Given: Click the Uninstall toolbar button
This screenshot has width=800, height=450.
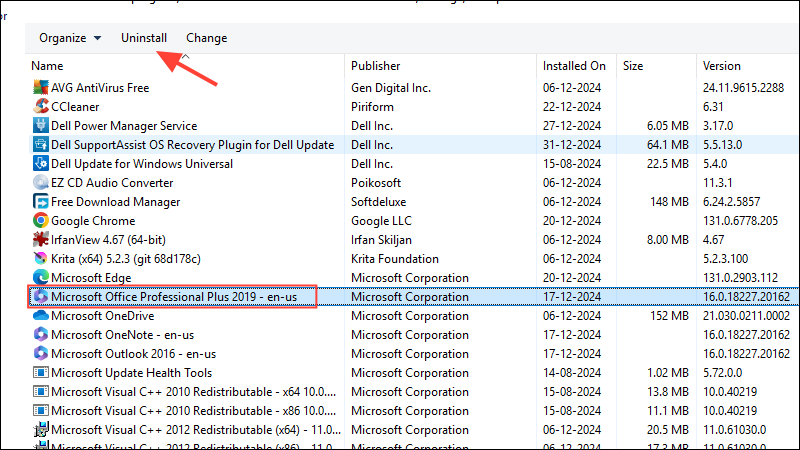Looking at the screenshot, I should [144, 38].
